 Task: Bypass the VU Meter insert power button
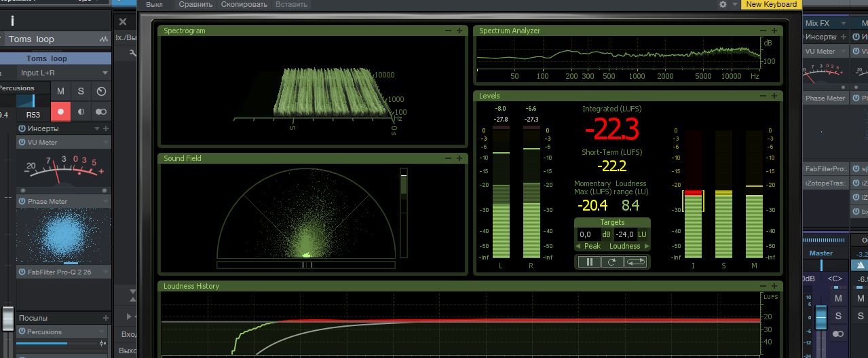click(22, 143)
